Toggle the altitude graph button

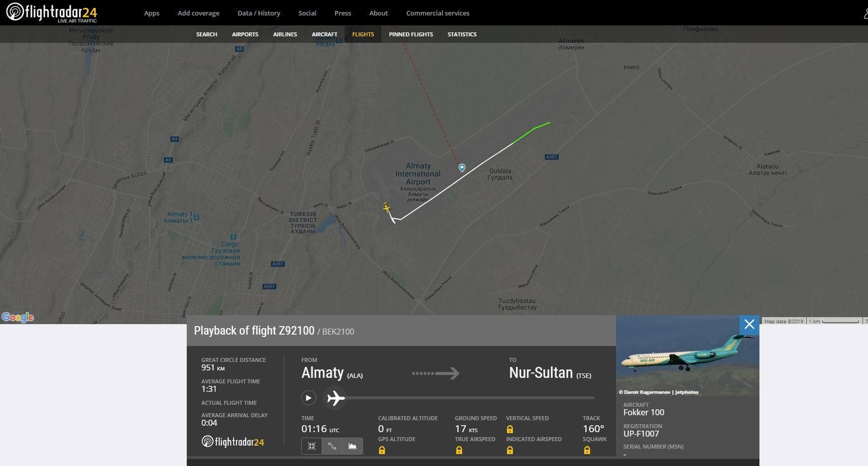[x=353, y=446]
